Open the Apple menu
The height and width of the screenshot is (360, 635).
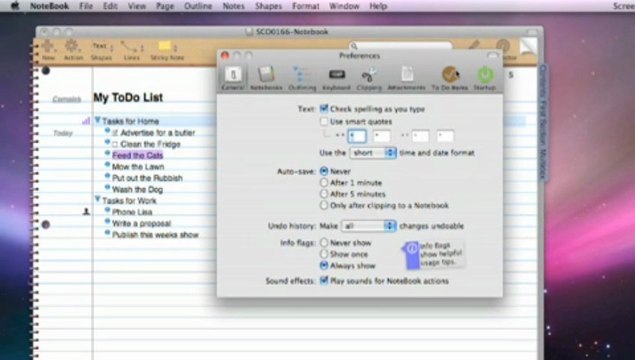[15, 6]
